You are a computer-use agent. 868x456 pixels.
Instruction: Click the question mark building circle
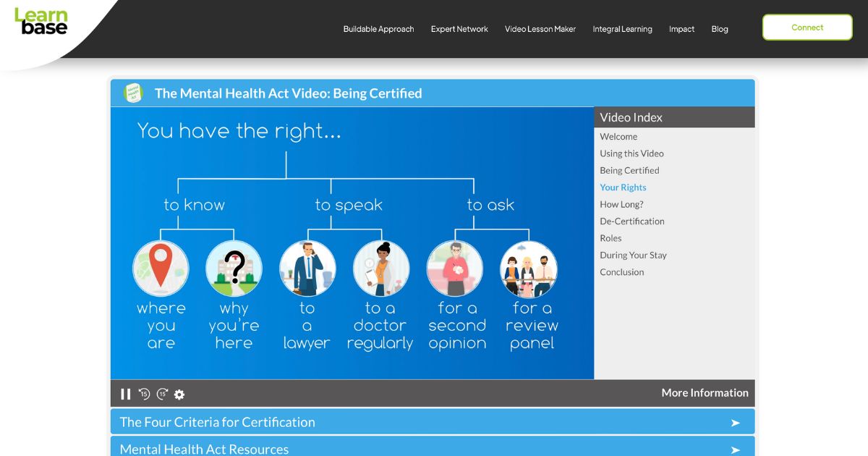234,269
